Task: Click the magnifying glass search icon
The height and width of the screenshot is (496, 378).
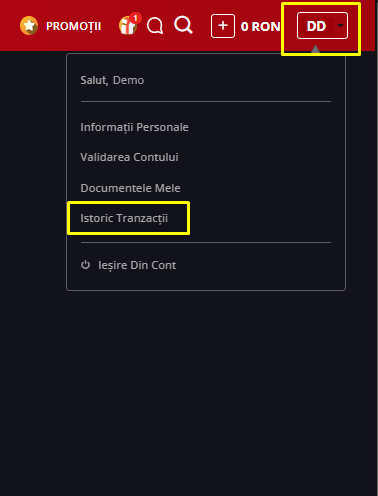Action: [x=183, y=25]
